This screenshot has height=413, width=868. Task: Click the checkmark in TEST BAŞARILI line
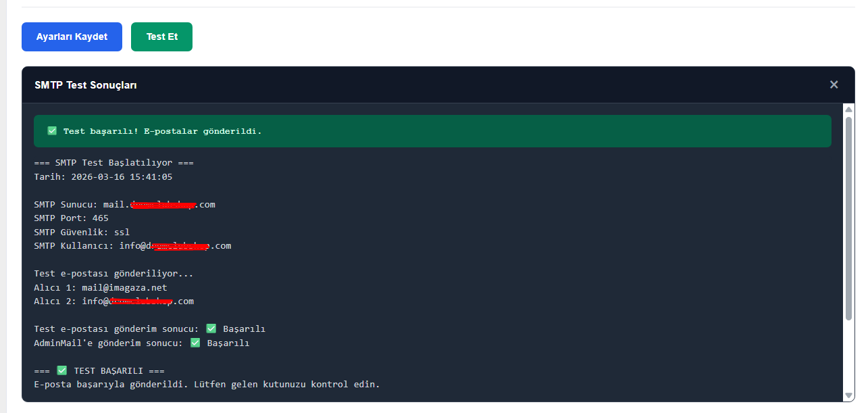pyautogui.click(x=62, y=371)
